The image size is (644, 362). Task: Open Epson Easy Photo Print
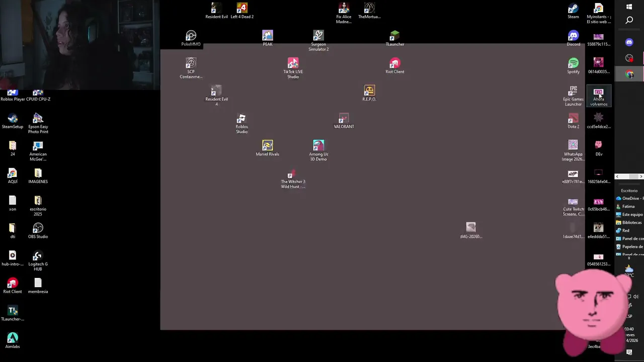pos(38,124)
